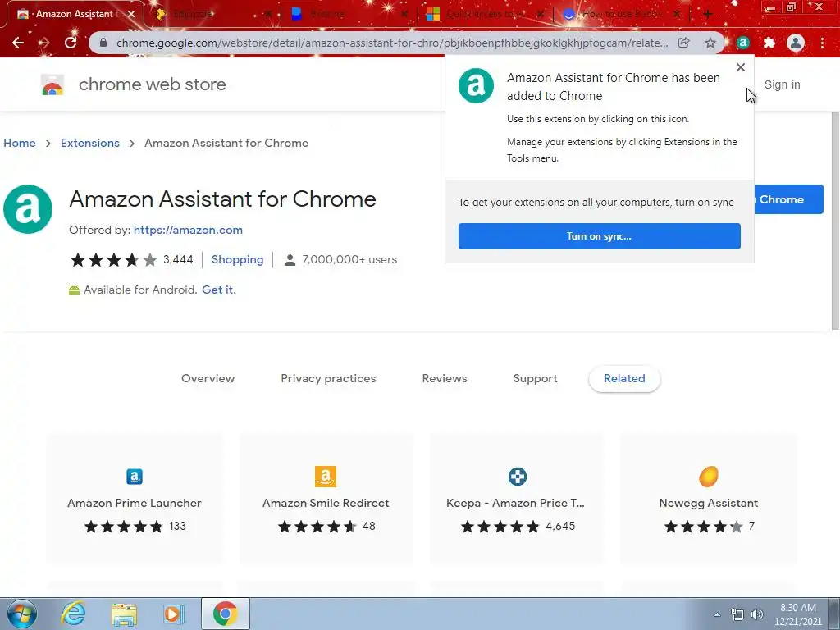Click the Newegg Assistant egg icon

[x=708, y=476]
